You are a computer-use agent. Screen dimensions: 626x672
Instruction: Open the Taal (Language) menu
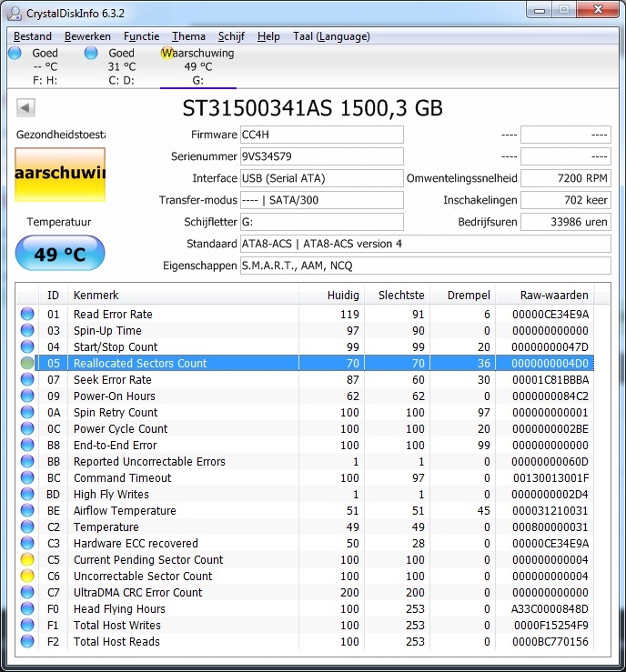point(331,36)
